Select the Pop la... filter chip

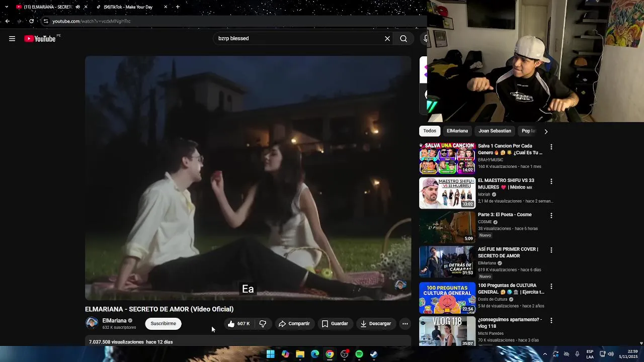(x=528, y=131)
